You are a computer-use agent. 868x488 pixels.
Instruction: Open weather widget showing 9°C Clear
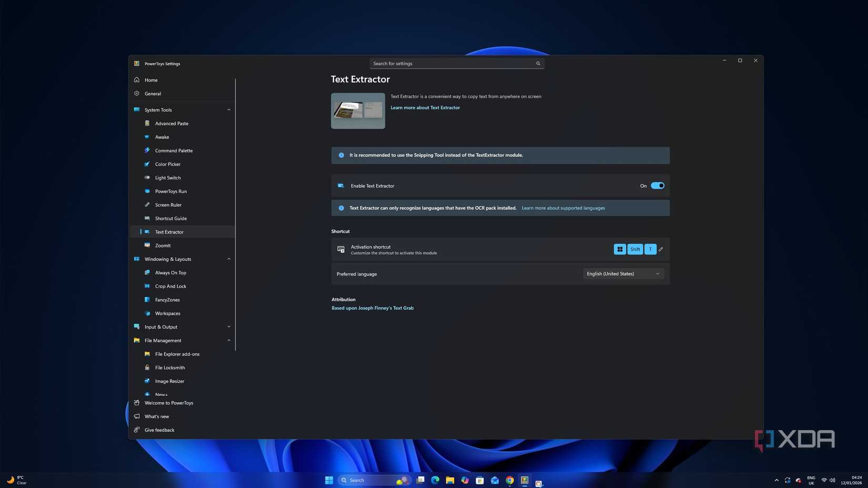coord(16,480)
